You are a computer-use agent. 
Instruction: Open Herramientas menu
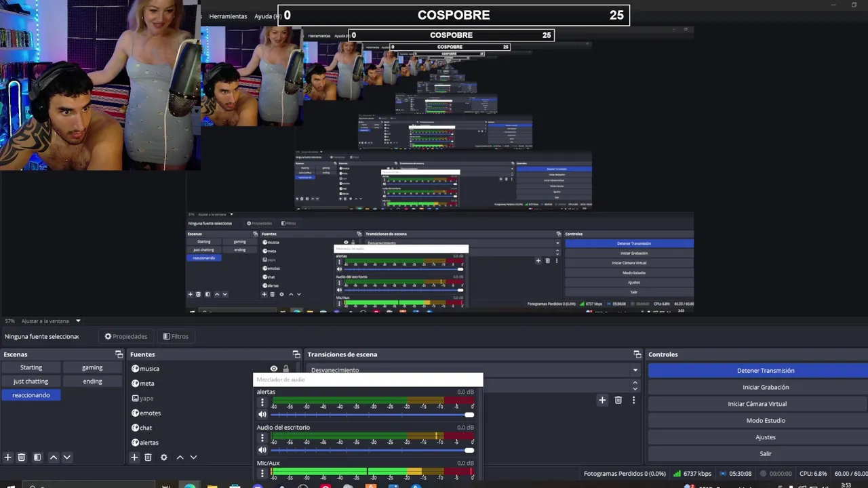pos(228,16)
